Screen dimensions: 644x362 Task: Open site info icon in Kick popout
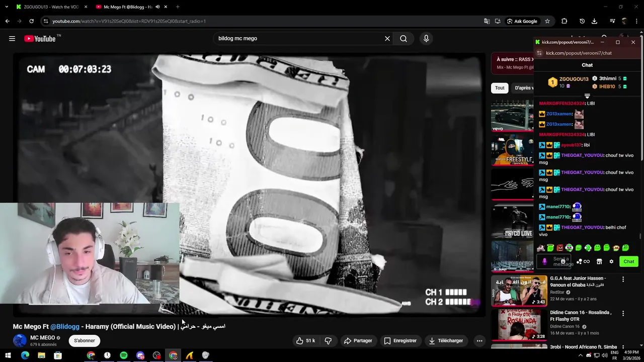point(540,53)
